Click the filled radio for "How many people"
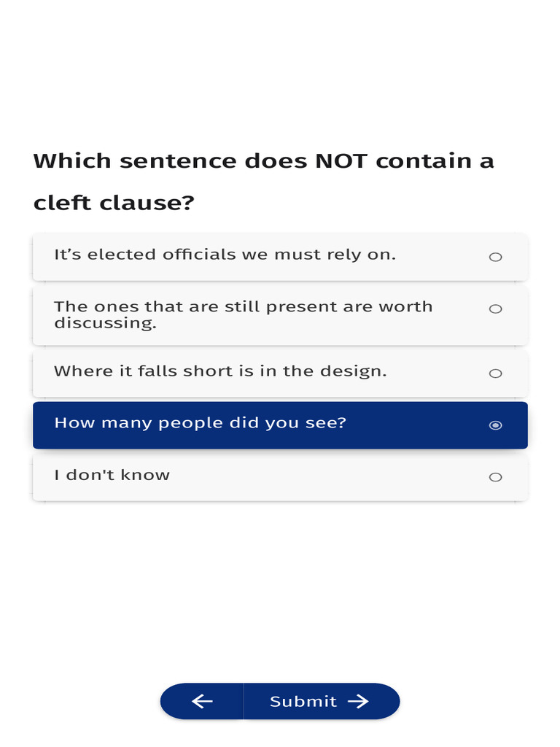This screenshot has height=747, width=560. (x=495, y=425)
